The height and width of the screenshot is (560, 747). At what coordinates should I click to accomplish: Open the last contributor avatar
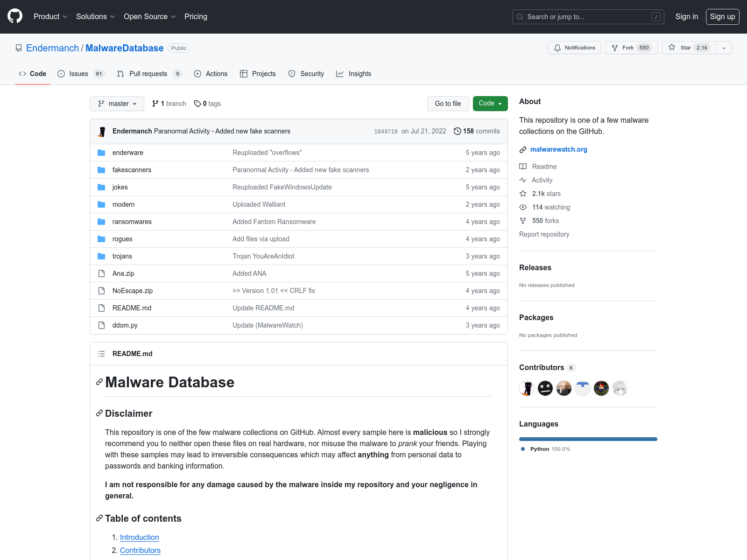pos(620,388)
